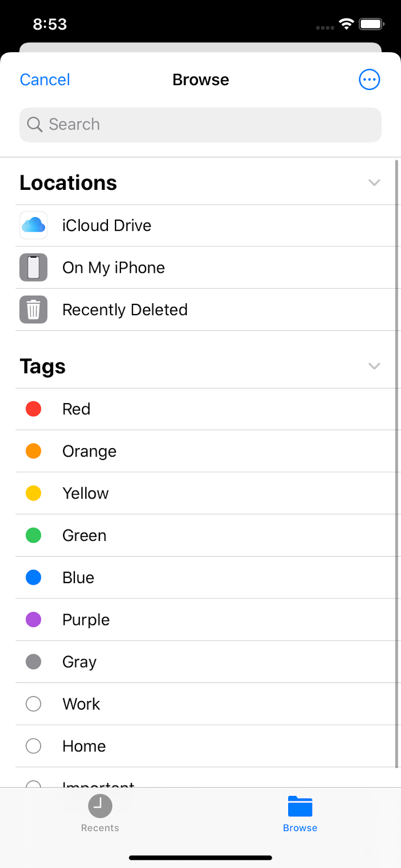401x868 pixels.
Task: Tap the Wi-Fi status icon
Action: tap(346, 24)
